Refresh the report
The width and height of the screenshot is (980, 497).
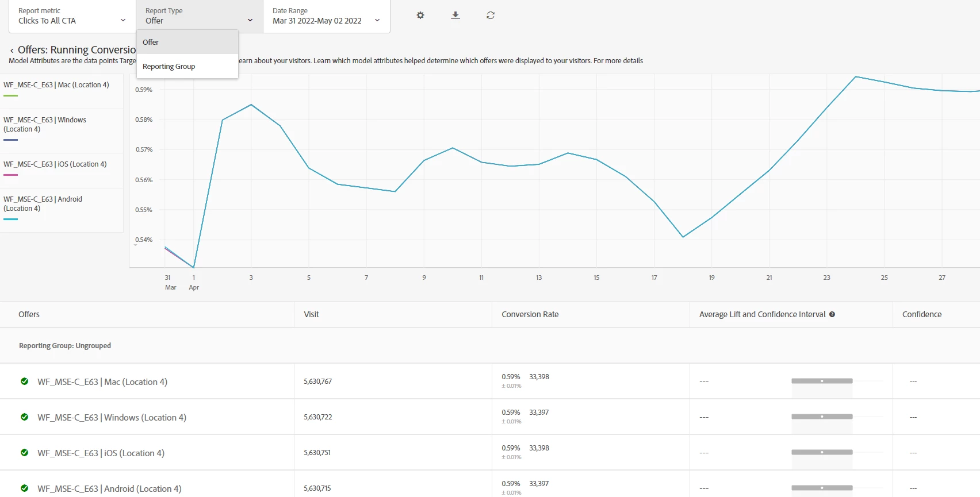tap(491, 16)
